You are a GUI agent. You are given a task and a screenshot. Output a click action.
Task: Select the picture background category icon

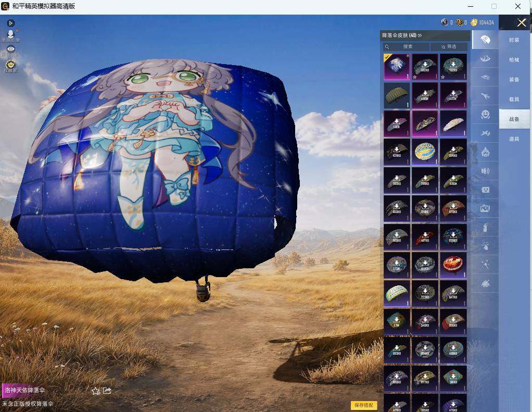pos(485,208)
